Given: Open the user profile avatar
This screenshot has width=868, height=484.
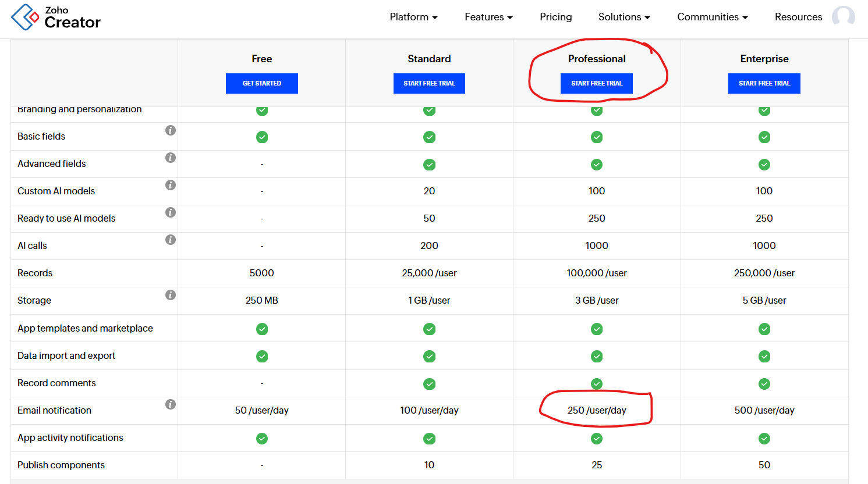Looking at the screenshot, I should point(843,17).
